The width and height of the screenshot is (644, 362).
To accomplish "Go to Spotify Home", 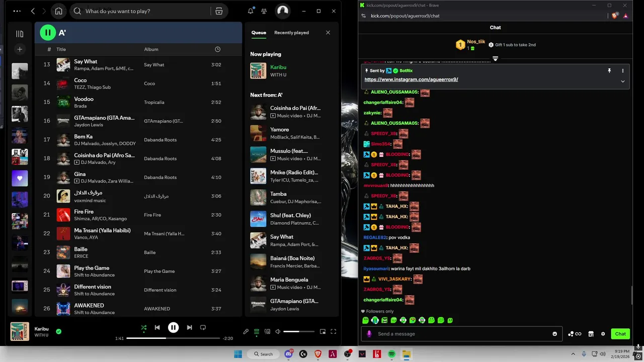I will click(x=59, y=11).
